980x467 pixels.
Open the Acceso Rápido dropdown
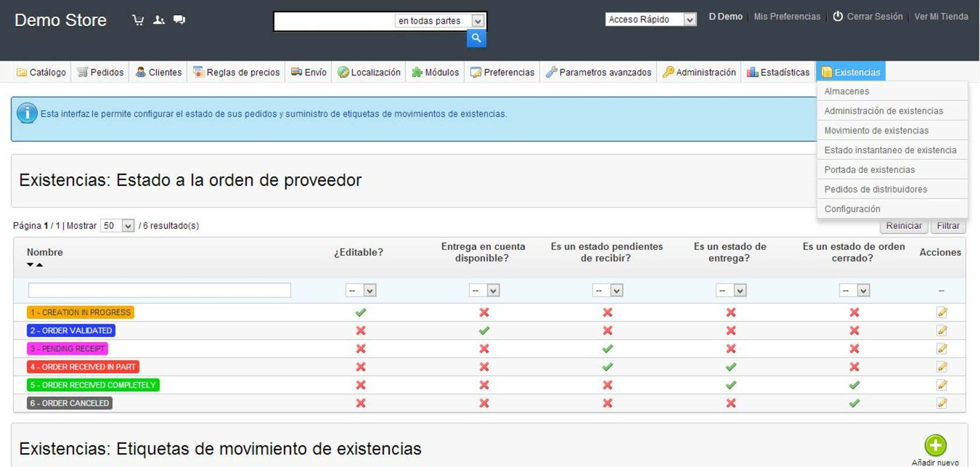[x=650, y=19]
